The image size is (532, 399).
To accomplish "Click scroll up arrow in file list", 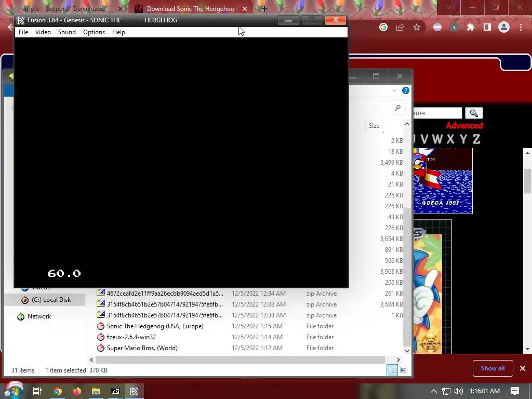I will (407, 124).
